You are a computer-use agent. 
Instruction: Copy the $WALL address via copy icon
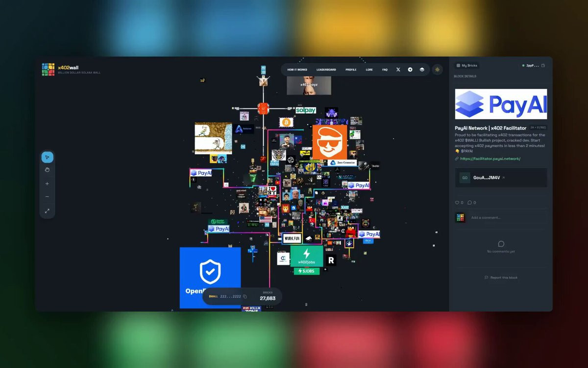point(245,296)
